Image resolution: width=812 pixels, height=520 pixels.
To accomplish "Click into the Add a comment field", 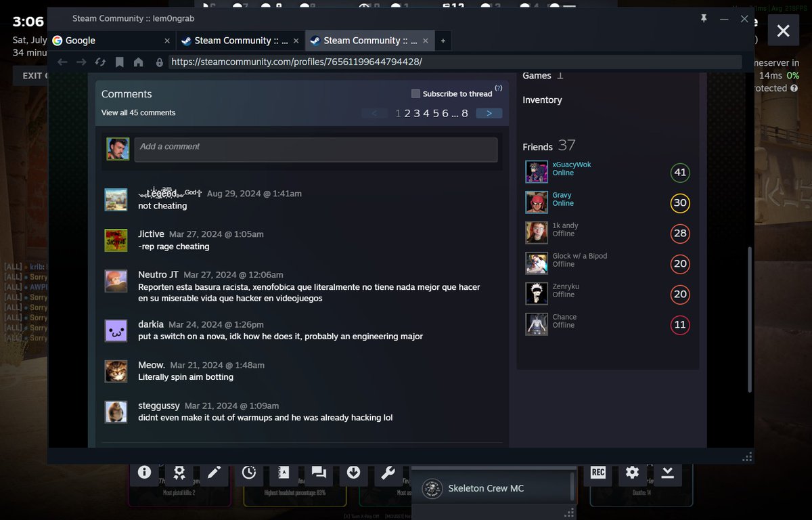I will 316,150.
